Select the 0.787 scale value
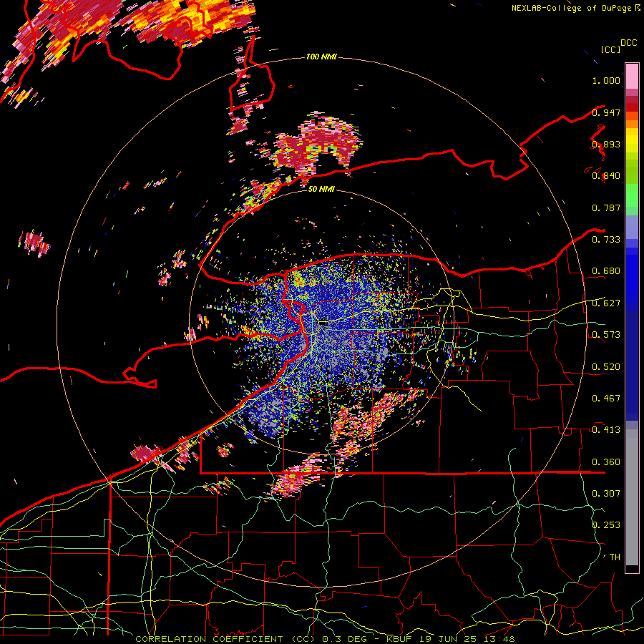 606,208
